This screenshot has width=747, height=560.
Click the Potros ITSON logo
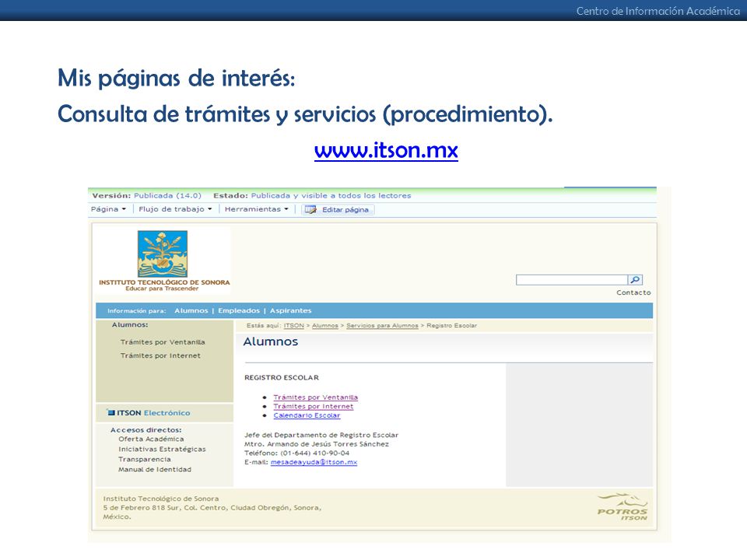tap(622, 507)
